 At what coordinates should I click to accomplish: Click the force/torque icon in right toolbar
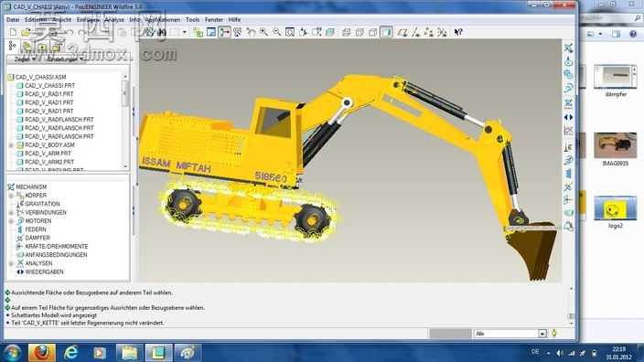[x=568, y=200]
